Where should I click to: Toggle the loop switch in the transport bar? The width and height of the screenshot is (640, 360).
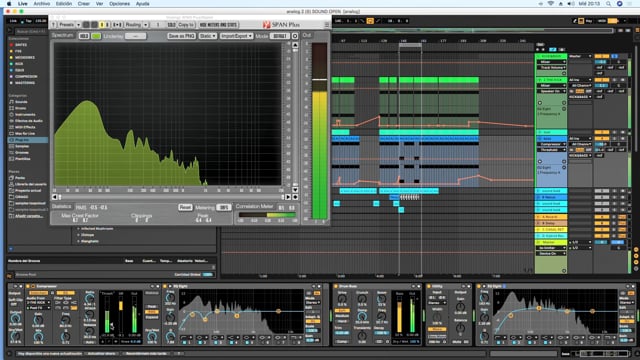(370, 21)
